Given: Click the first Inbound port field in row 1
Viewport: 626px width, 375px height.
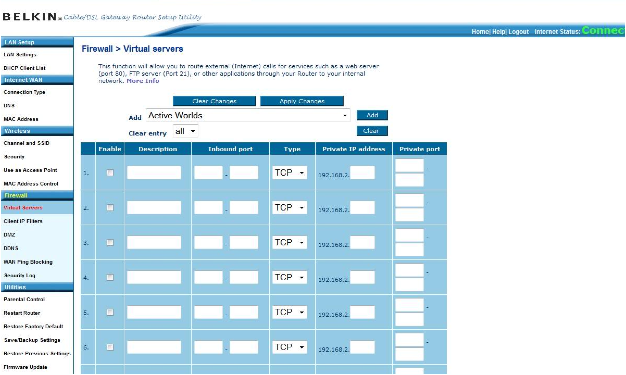Looking at the screenshot, I should [x=208, y=173].
